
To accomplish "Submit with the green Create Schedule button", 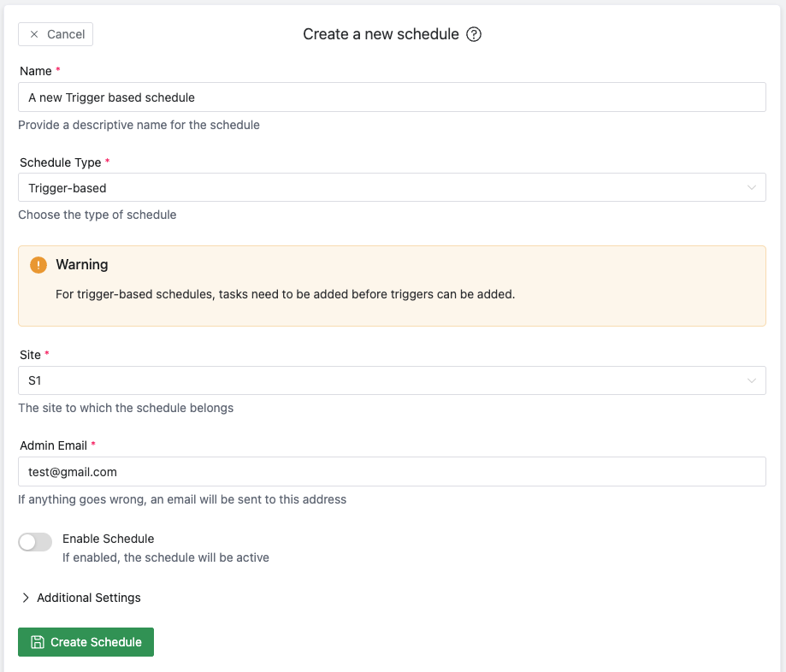I will [86, 642].
